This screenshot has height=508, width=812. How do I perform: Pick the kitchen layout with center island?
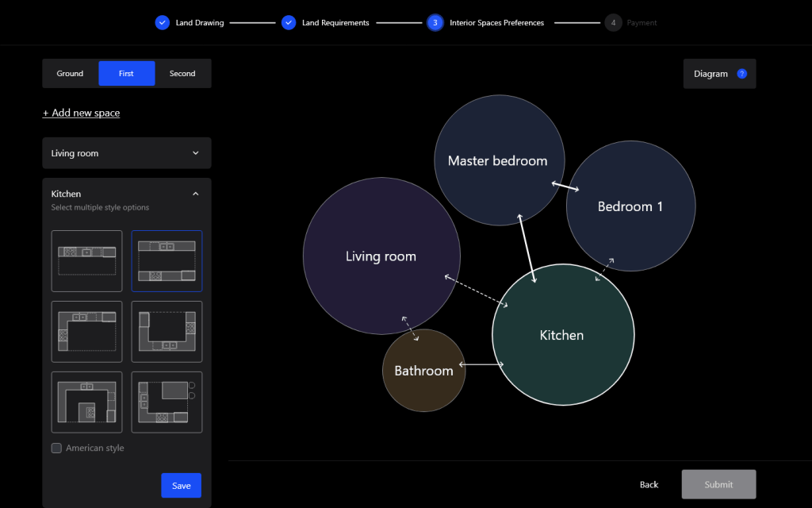coord(87,402)
